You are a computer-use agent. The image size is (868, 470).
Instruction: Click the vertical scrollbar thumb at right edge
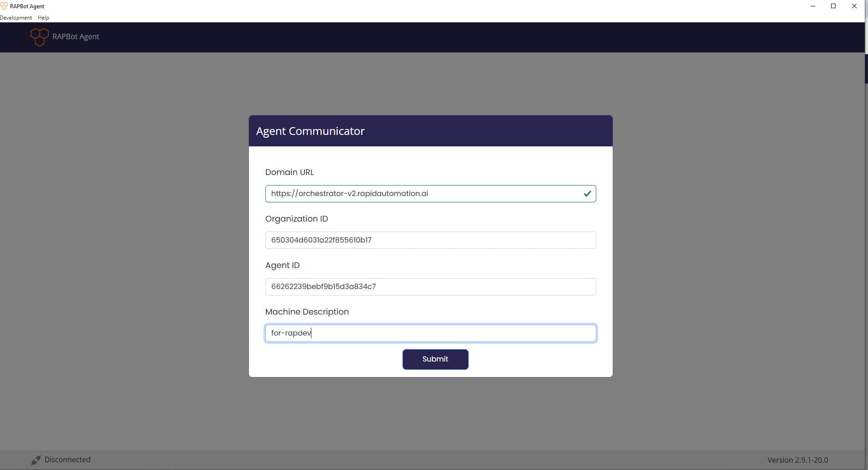click(866, 68)
